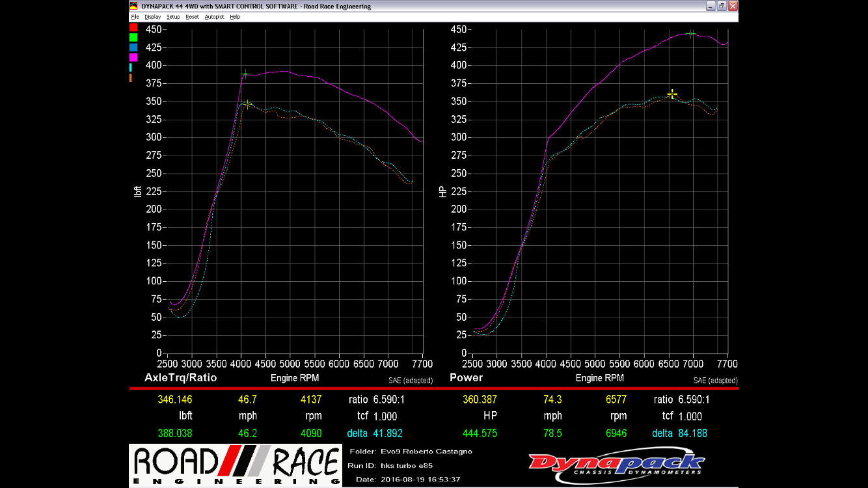Open the File menu

pyautogui.click(x=135, y=17)
